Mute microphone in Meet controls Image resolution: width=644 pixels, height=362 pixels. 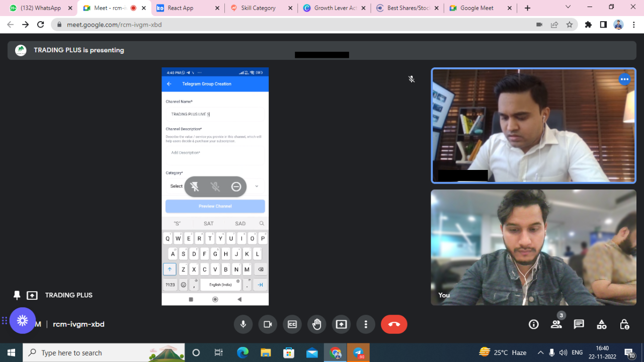(x=243, y=324)
